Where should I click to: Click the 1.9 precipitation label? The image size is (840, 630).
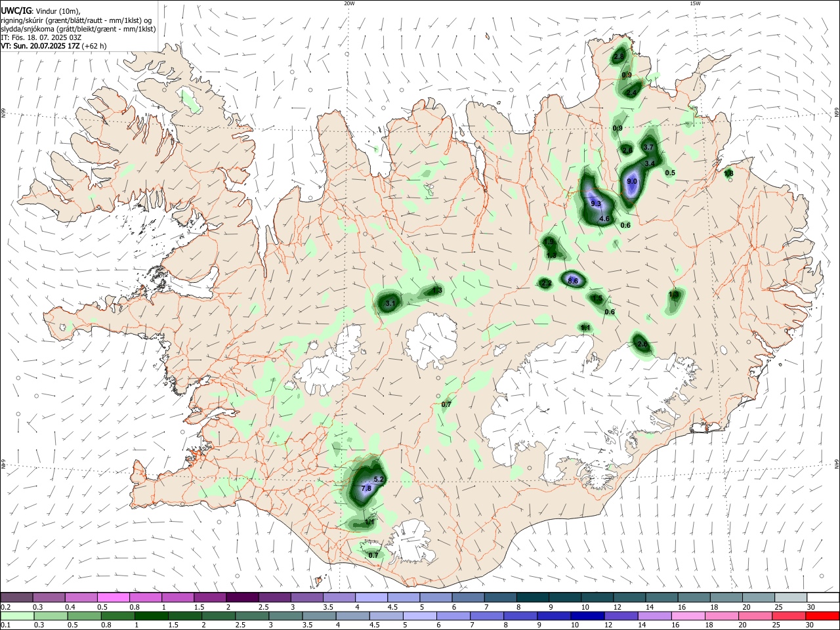click(549, 242)
